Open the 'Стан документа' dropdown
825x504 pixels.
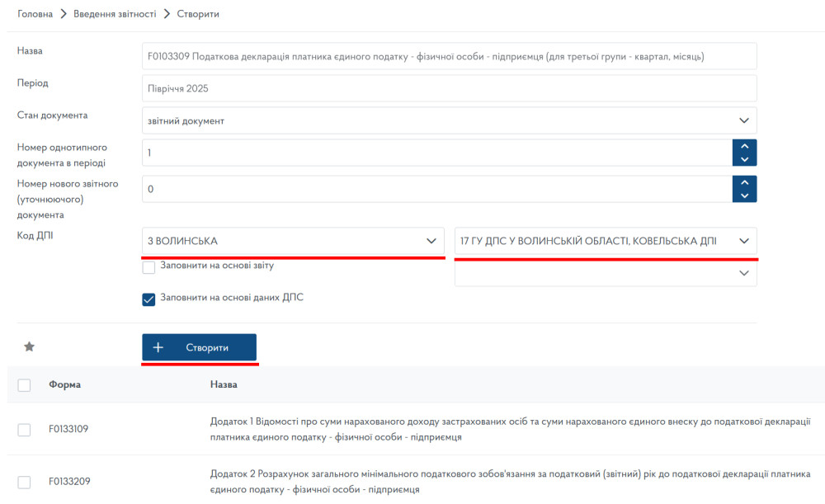tap(449, 120)
